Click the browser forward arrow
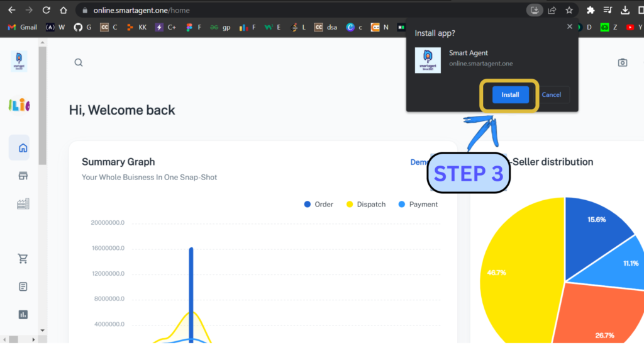Screen dimensions: 644x345 tap(29, 10)
